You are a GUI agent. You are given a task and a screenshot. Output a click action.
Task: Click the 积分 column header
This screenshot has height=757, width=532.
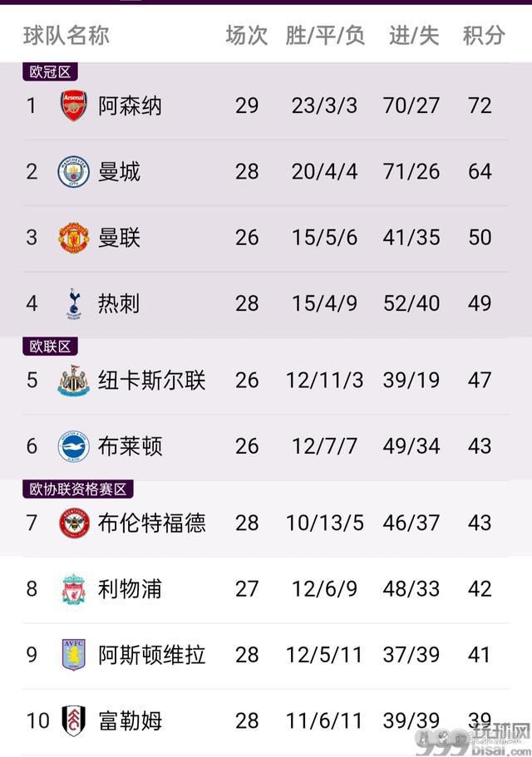(483, 35)
